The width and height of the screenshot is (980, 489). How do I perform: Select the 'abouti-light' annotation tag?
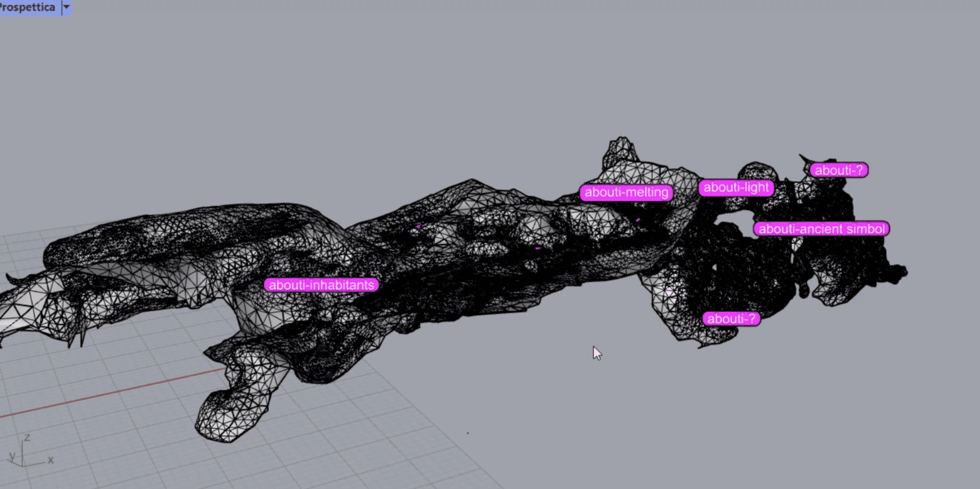pos(736,188)
